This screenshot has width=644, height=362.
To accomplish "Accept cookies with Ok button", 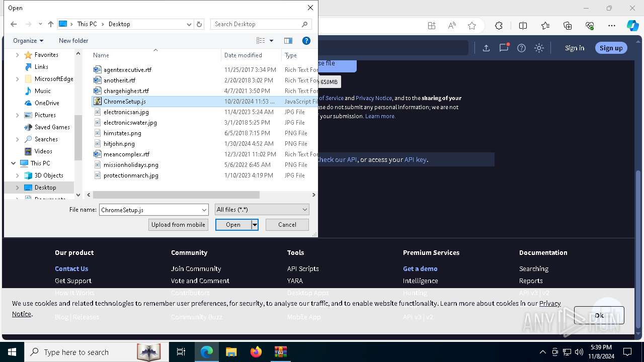I will click(599, 315).
